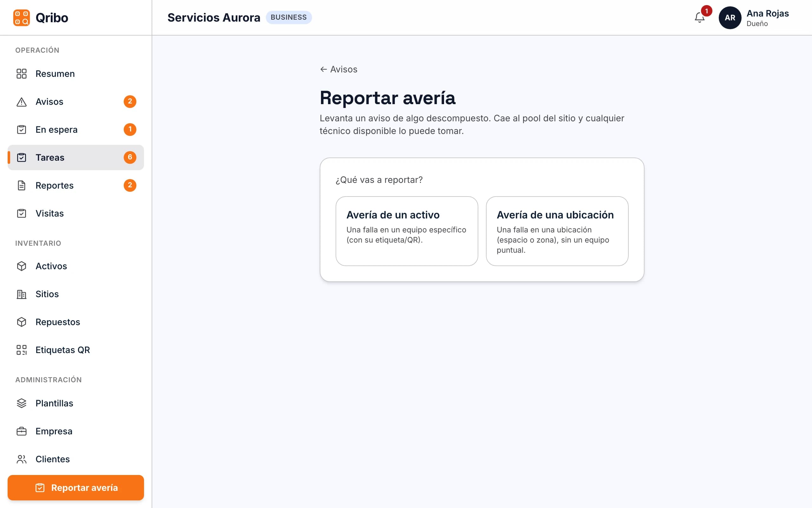Open the notifications bell
The height and width of the screenshot is (508, 812).
(x=700, y=17)
